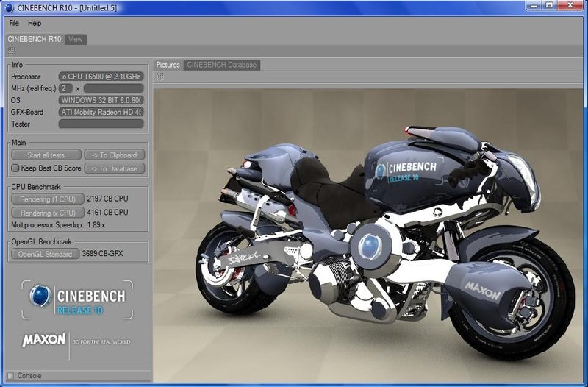The height and width of the screenshot is (387, 588).
Task: Click the OS info field
Action: pyautogui.click(x=101, y=100)
